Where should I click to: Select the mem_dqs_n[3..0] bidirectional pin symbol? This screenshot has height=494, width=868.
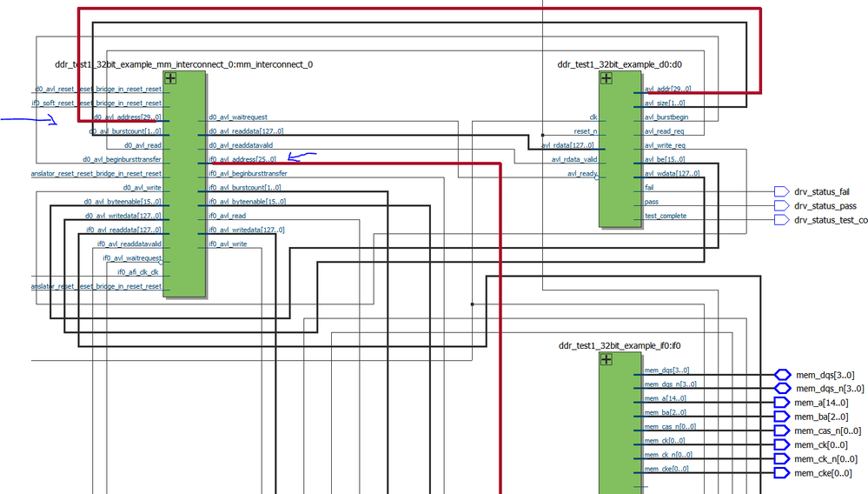pos(782,389)
